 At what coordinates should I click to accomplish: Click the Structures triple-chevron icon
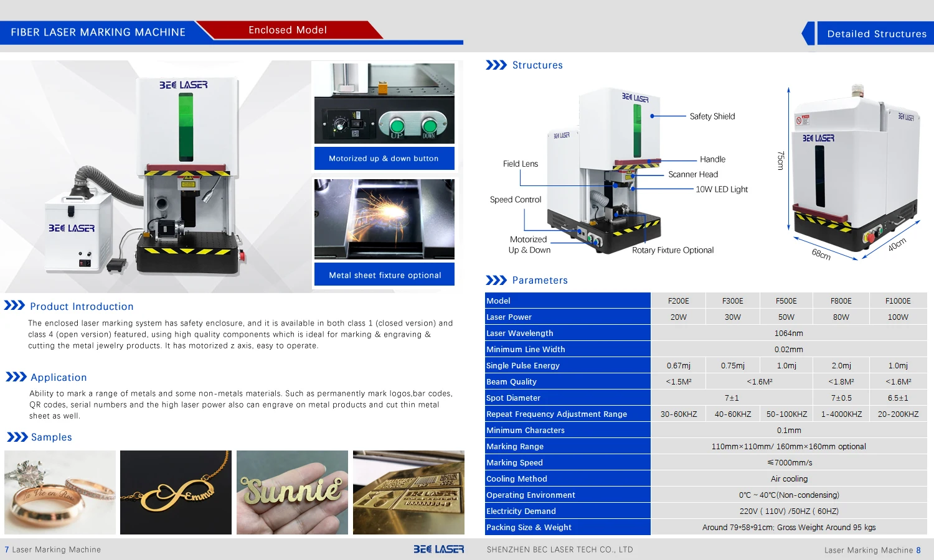coord(496,65)
